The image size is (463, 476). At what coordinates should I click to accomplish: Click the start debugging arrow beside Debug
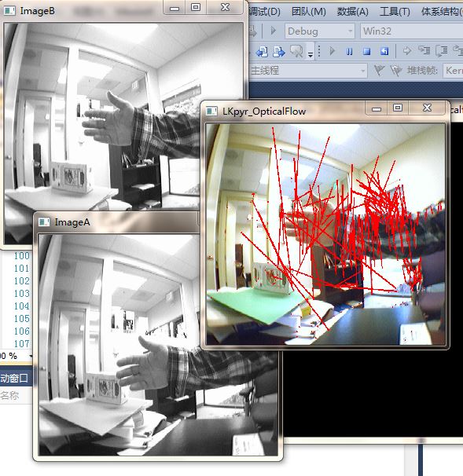(x=273, y=31)
